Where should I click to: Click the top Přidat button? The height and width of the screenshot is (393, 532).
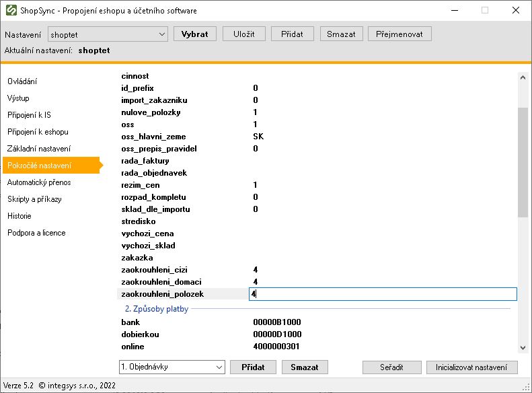292,34
